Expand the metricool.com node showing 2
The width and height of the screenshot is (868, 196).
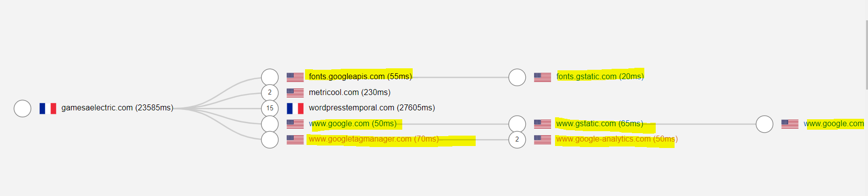[270, 93]
